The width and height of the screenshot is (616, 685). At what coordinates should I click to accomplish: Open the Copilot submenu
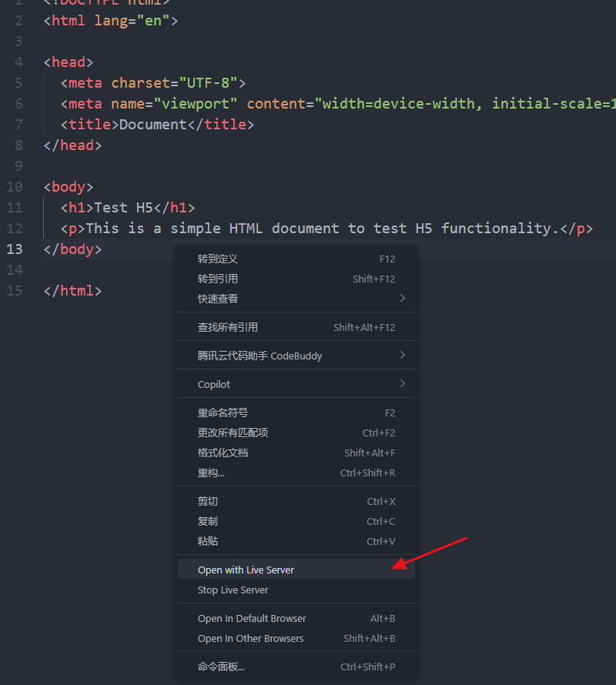[296, 384]
